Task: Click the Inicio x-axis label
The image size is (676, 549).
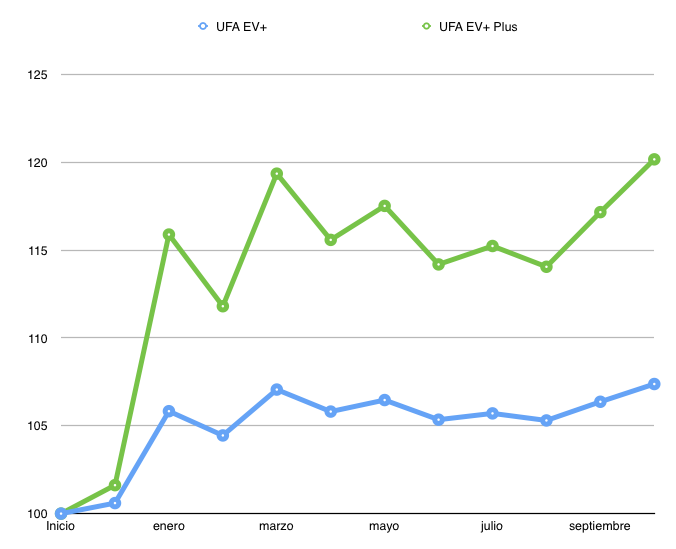Action: coord(61,526)
